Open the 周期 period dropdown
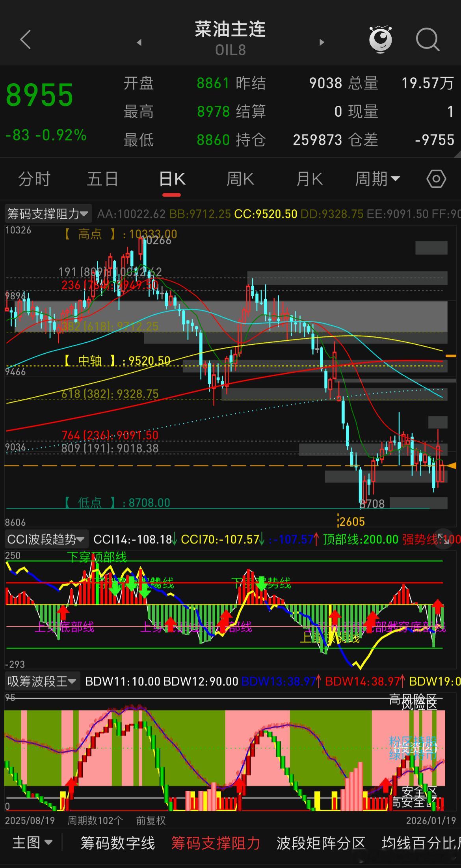Image resolution: width=461 pixels, height=868 pixels. 377,179
